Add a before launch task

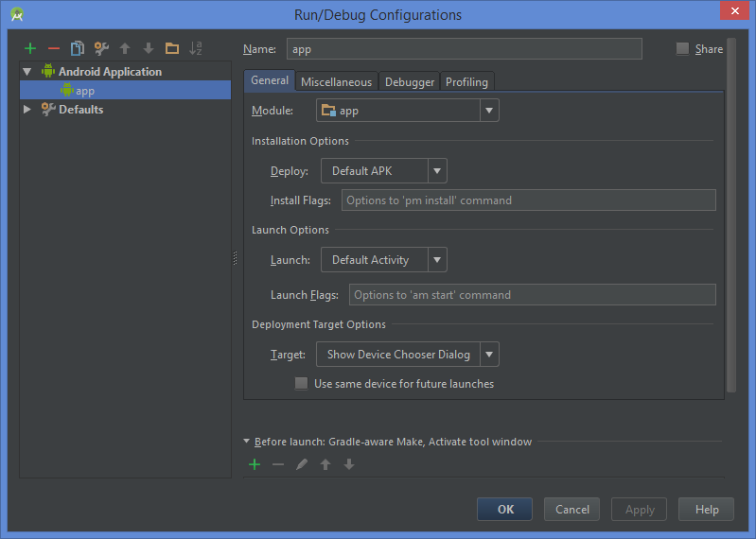pos(255,464)
